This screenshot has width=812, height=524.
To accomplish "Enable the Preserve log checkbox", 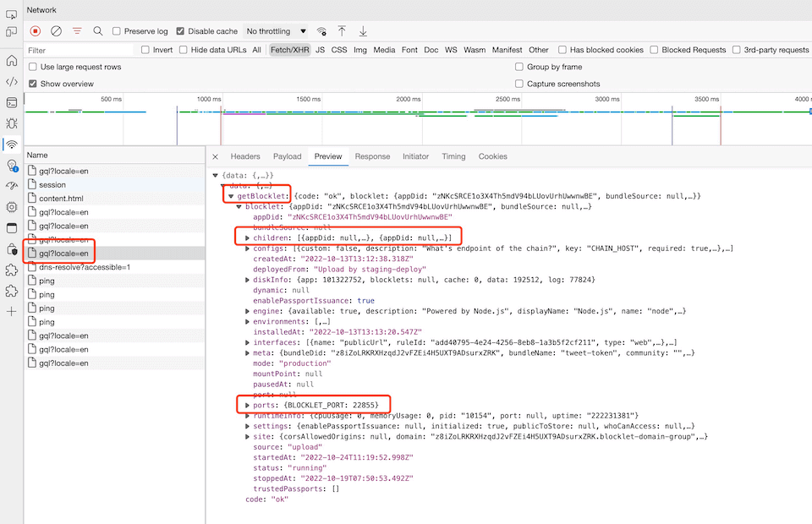I will [x=117, y=31].
